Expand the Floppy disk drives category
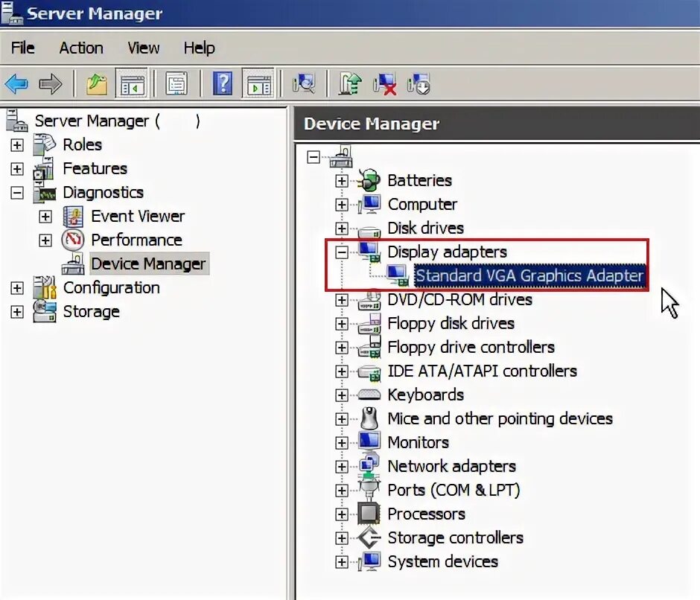Screen dimensions: 700x600 tap(342, 324)
